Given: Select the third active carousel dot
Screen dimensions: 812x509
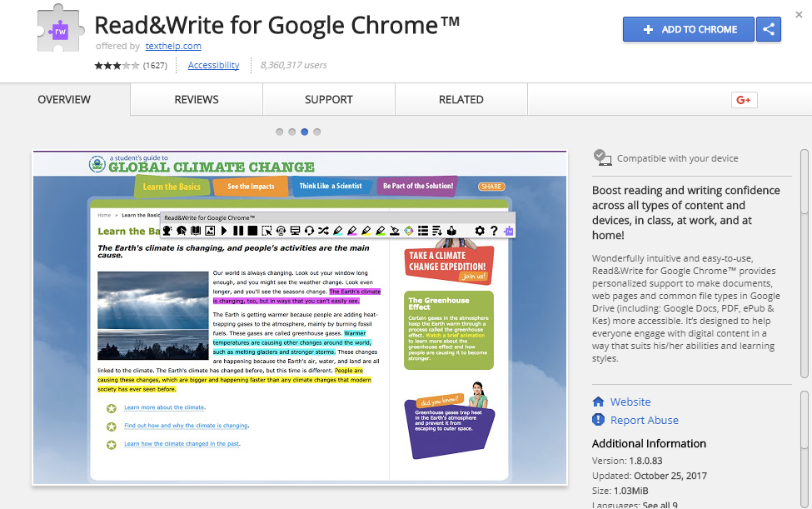Looking at the screenshot, I should [x=305, y=132].
